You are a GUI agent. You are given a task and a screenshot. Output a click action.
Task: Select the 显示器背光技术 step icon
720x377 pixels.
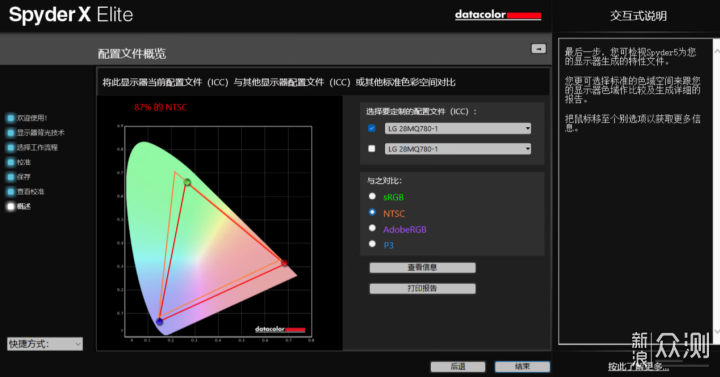click(11, 133)
